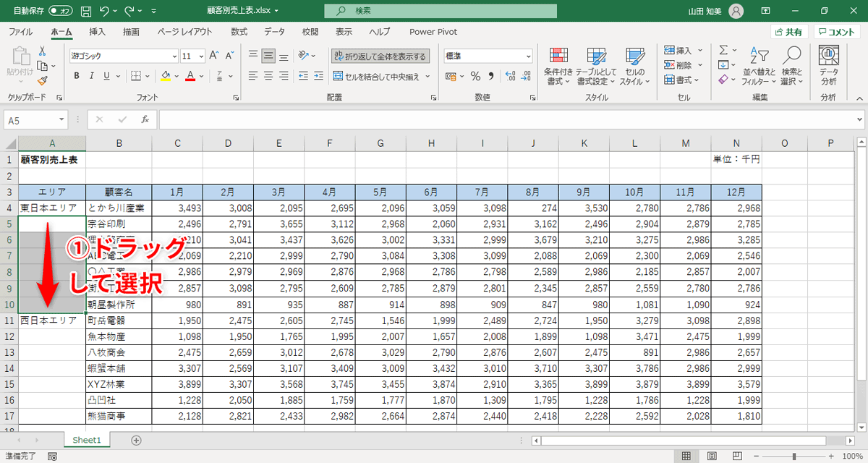Switch to the 挿入 tab
This screenshot has width=868, height=463.
[97, 32]
